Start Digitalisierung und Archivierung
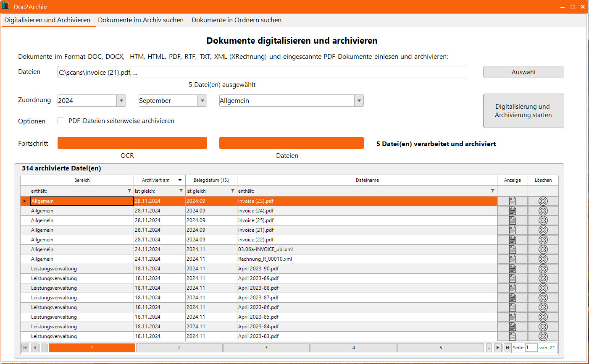The height and width of the screenshot is (364, 589). [x=523, y=111]
